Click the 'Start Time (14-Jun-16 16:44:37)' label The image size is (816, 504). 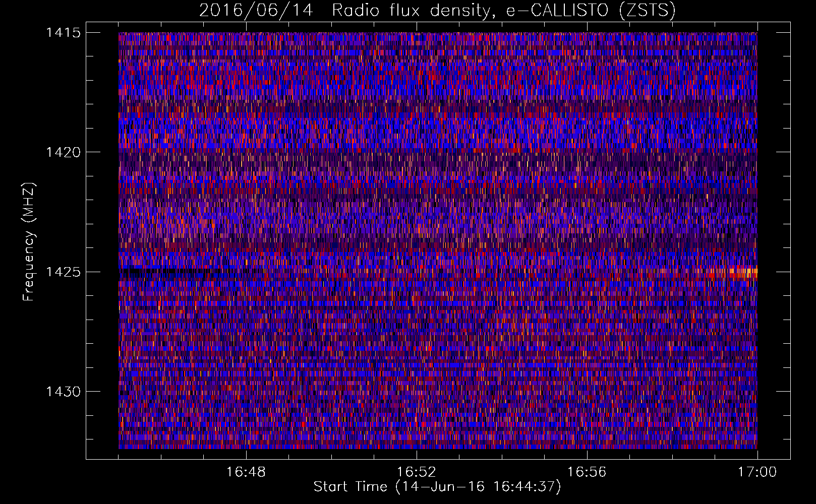[437, 487]
